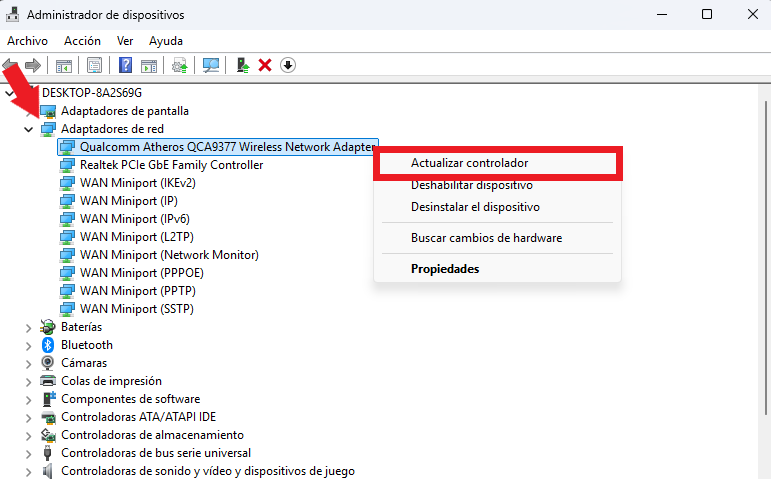Click the Adaptadores de pantalla icon
The width and height of the screenshot is (771, 479).
click(48, 111)
